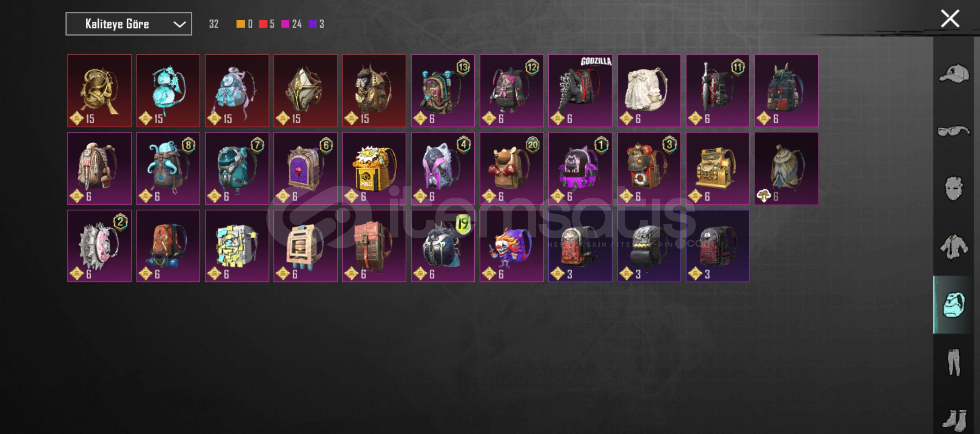Expand the Kaliteye Göre sort dropdown
This screenshot has width=980, height=434.
point(129,24)
